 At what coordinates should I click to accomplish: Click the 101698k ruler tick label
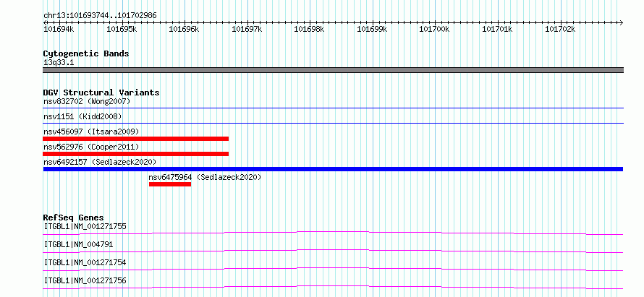click(x=309, y=29)
